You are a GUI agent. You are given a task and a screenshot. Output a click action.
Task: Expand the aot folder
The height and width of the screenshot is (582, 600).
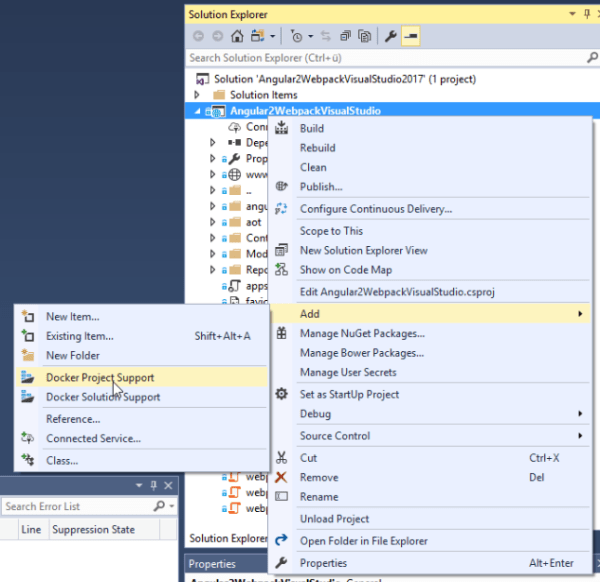(212, 222)
